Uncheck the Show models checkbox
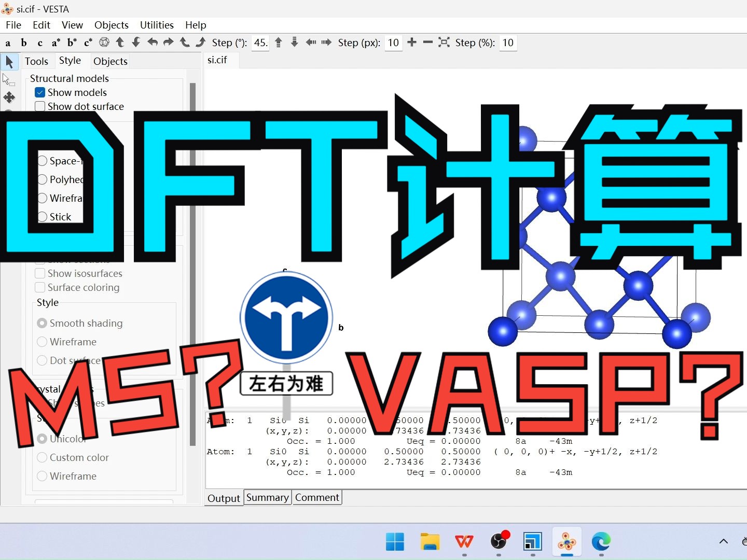 (40, 92)
